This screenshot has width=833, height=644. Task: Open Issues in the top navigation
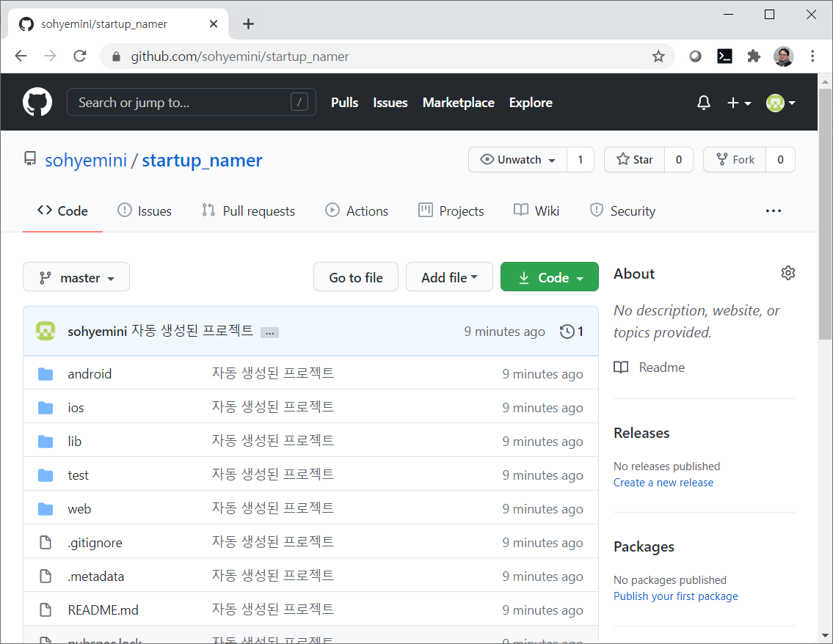390,103
